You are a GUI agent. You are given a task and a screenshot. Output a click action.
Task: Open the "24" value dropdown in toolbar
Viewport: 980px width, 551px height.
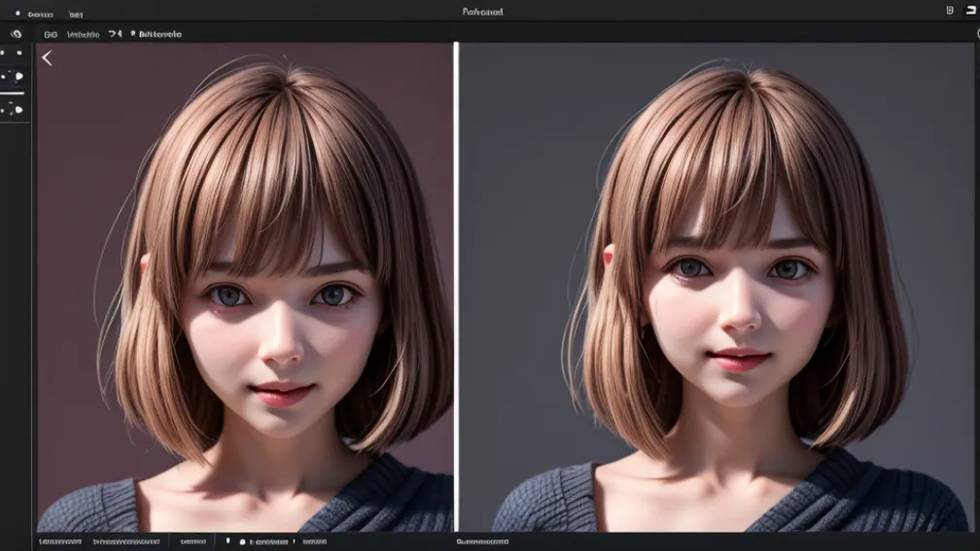click(x=114, y=34)
